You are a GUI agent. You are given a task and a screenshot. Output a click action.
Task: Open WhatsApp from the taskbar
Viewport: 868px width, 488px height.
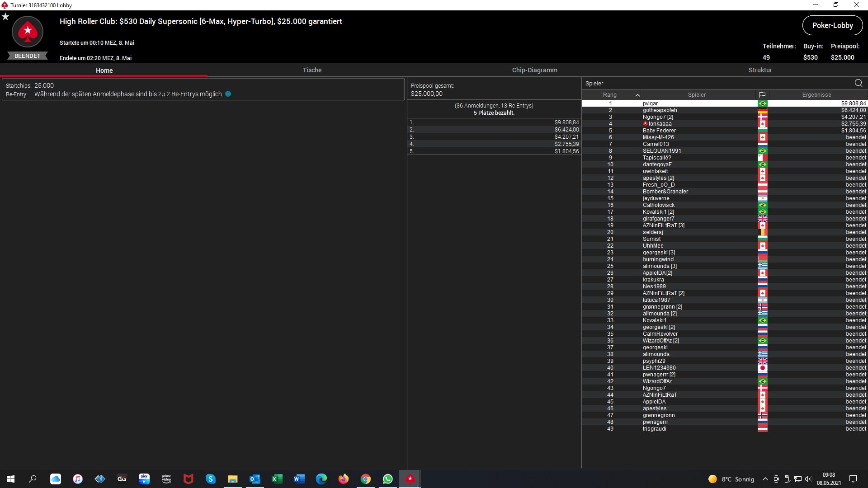(x=387, y=479)
